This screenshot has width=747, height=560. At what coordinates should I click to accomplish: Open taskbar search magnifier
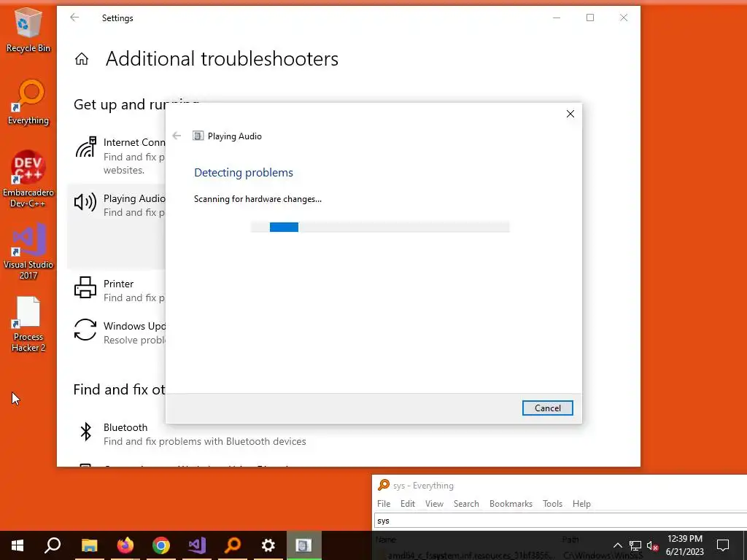(x=53, y=545)
